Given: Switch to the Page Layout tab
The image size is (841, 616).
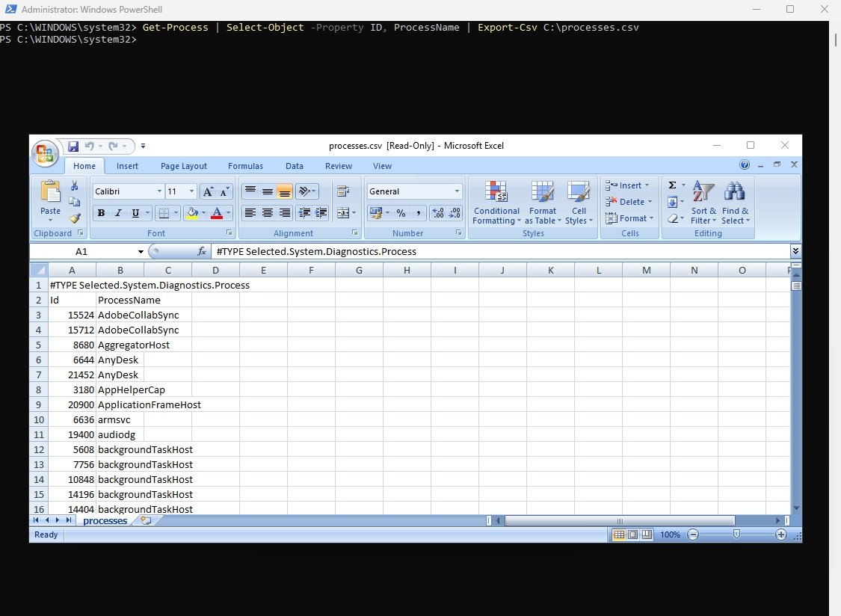Looking at the screenshot, I should point(183,167).
